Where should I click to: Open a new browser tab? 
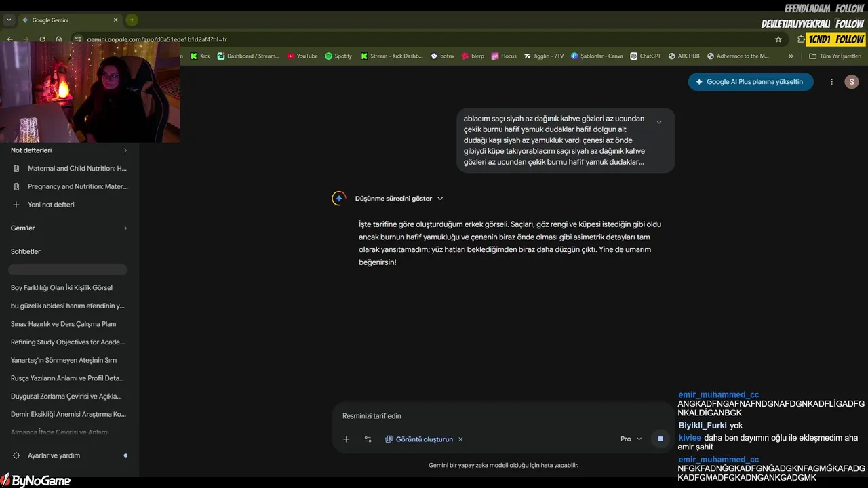[x=132, y=20]
